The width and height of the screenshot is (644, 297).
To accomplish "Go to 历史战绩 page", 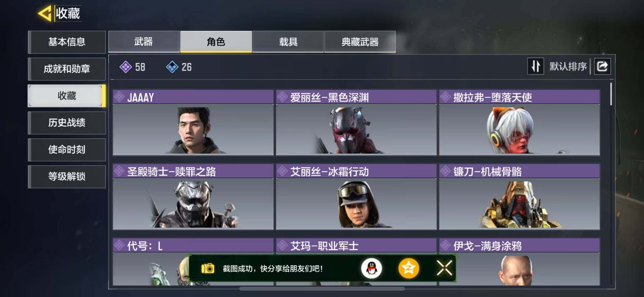I will pyautogui.click(x=67, y=123).
